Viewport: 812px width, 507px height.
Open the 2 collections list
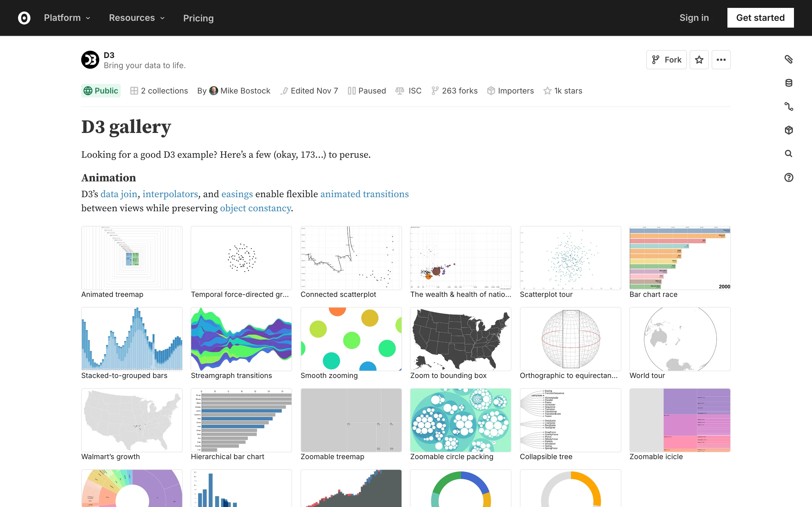click(159, 91)
